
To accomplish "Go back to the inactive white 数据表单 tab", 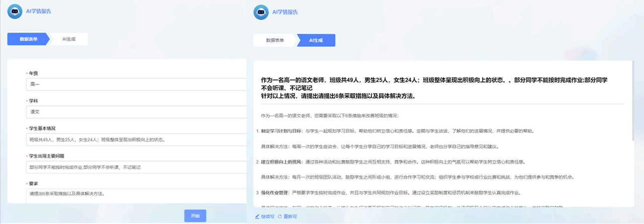I will 275,40.
